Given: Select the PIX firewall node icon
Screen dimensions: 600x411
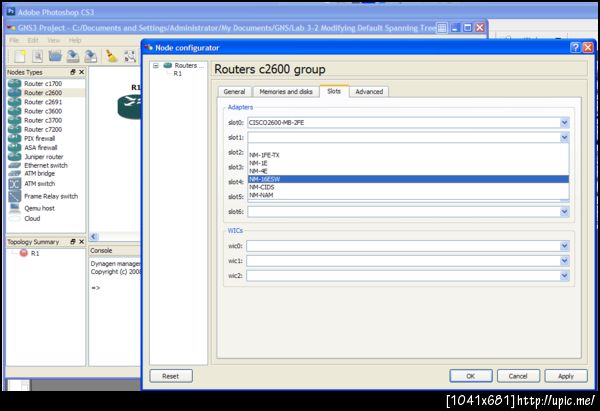Looking at the screenshot, I should coord(15,139).
